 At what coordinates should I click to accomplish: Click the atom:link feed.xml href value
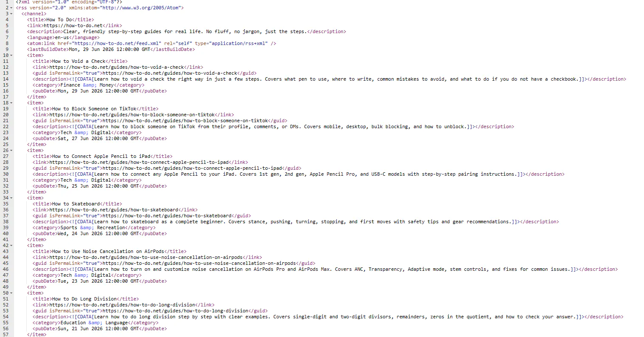[117, 43]
